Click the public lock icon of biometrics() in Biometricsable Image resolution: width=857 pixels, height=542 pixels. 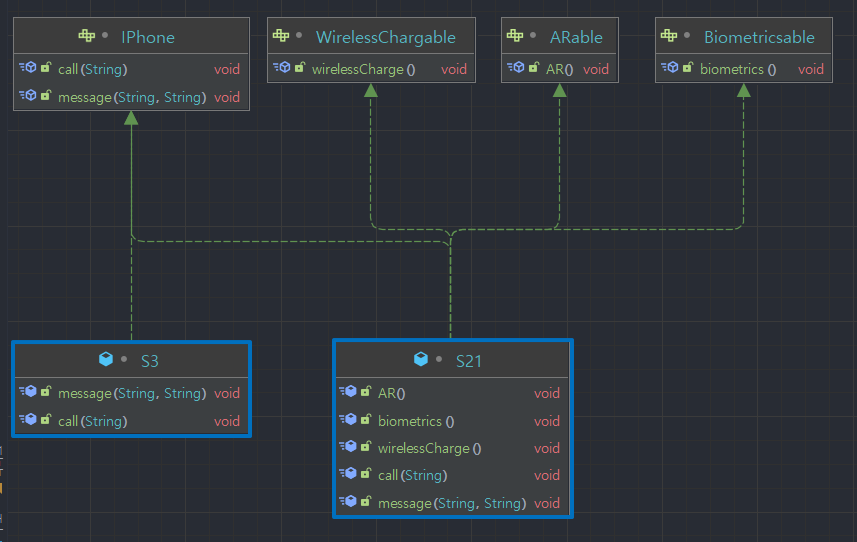(x=688, y=67)
